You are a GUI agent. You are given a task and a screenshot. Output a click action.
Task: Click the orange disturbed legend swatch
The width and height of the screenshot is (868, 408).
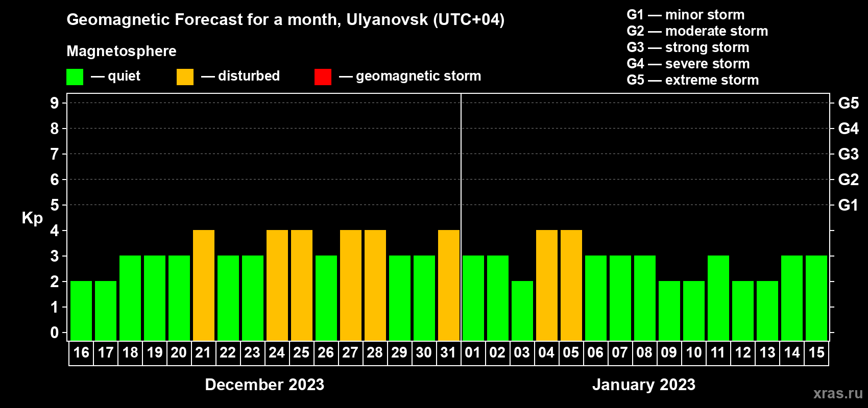click(185, 77)
